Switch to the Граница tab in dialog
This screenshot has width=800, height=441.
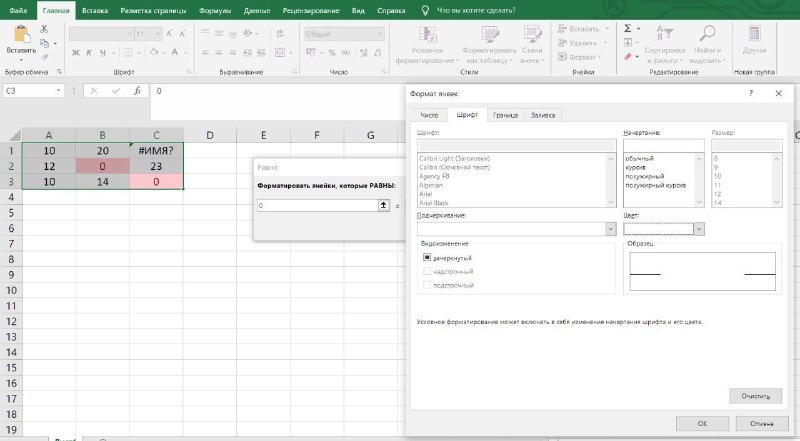[505, 115]
